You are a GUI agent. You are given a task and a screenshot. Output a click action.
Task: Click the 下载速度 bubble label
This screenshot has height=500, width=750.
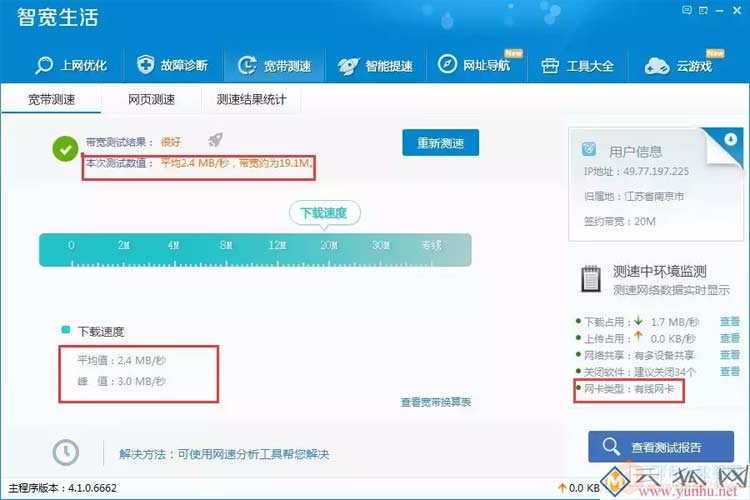(324, 213)
